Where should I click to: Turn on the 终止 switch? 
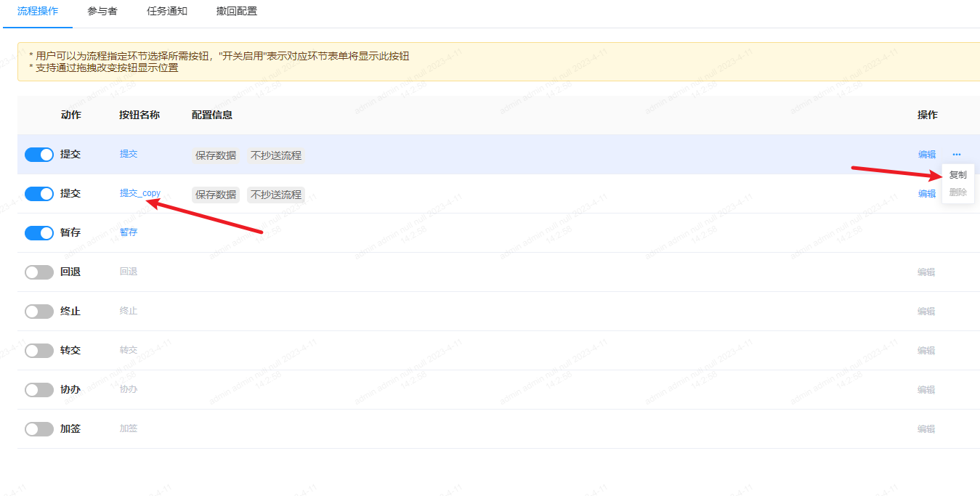[39, 312]
